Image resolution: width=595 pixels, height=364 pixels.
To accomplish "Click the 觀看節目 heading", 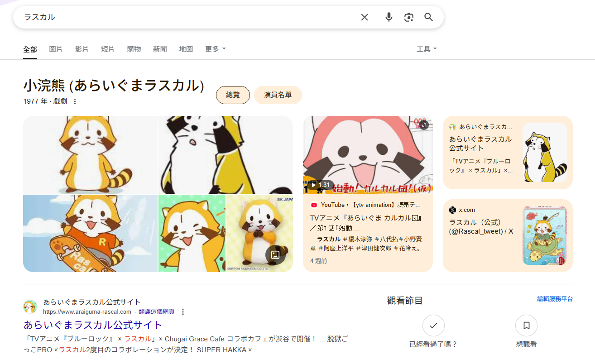I will click(x=405, y=301).
